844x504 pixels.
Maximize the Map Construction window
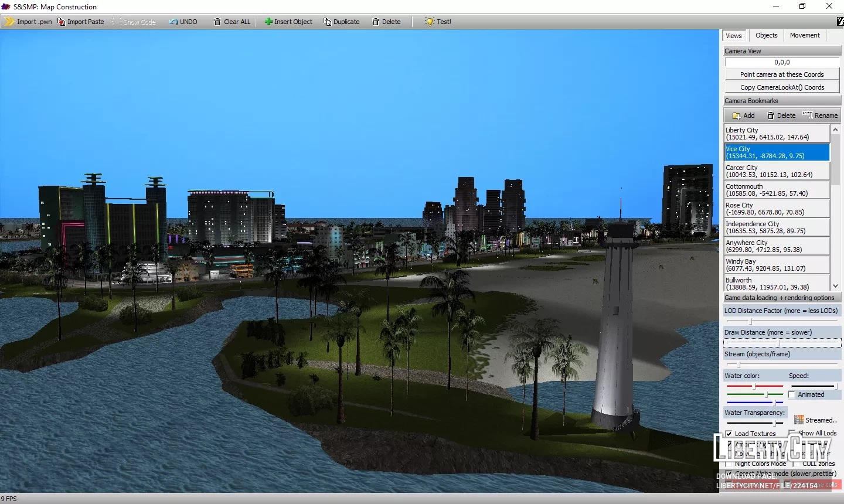pos(802,6)
